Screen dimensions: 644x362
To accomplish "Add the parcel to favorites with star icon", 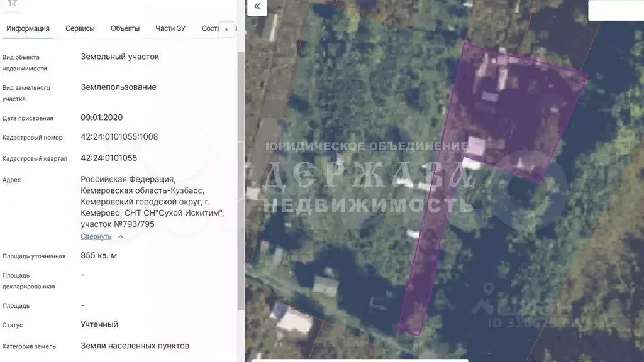I will point(13,3).
